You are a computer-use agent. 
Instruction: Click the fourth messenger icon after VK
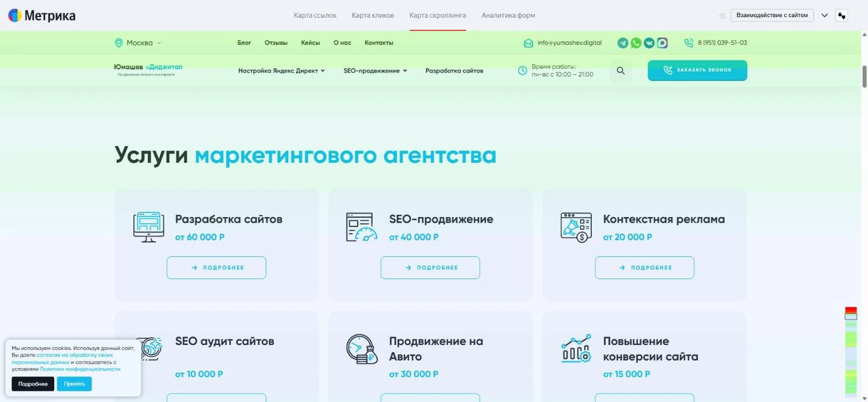coord(662,43)
